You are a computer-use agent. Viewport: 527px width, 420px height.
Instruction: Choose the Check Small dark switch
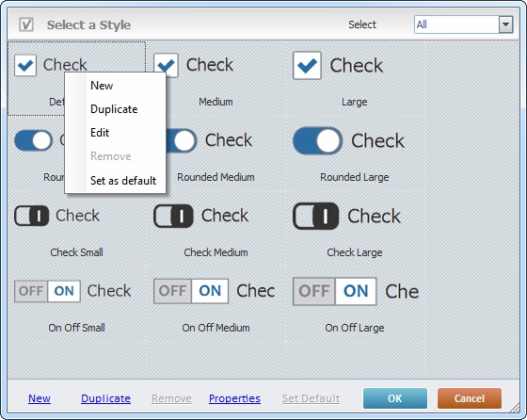click(x=32, y=216)
